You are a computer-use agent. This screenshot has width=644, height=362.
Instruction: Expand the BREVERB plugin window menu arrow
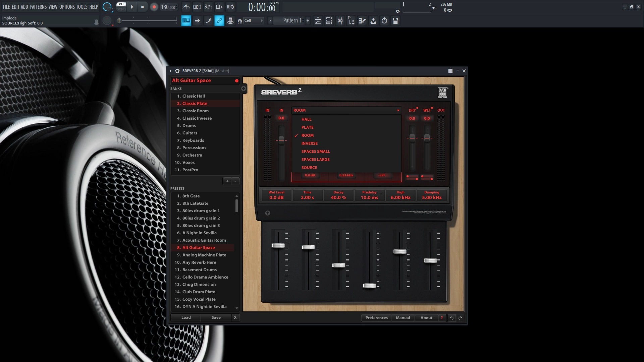[171, 71]
